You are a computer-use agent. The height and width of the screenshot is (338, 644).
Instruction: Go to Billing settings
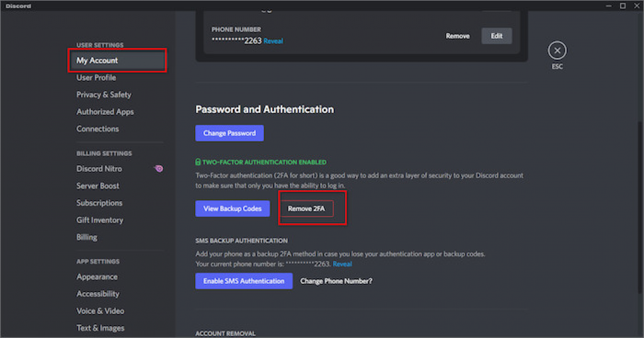(87, 237)
